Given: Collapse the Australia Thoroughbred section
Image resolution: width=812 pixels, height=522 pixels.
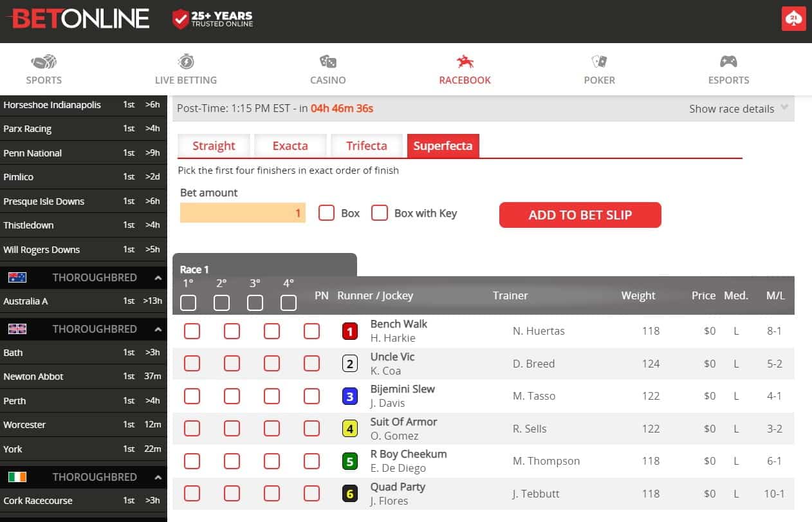Looking at the screenshot, I should 158,278.
